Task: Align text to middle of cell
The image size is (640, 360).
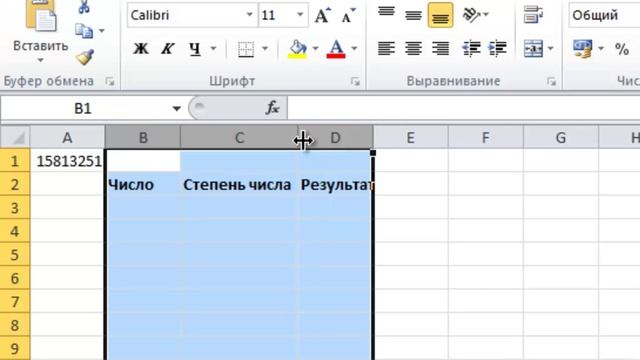Action: 413,15
